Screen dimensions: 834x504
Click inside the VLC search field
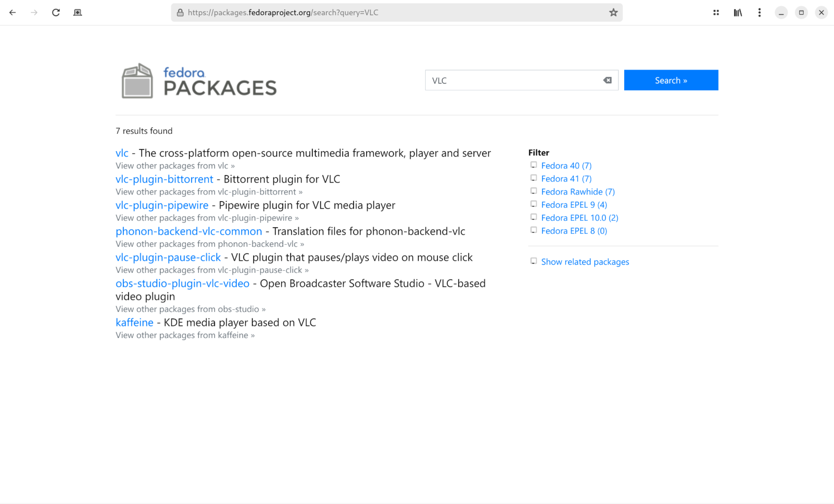[x=508, y=80]
